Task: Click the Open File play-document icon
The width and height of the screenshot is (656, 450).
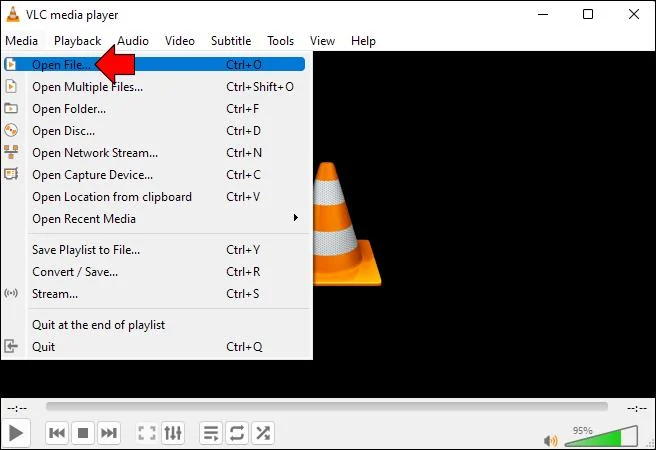Action: pos(11,64)
